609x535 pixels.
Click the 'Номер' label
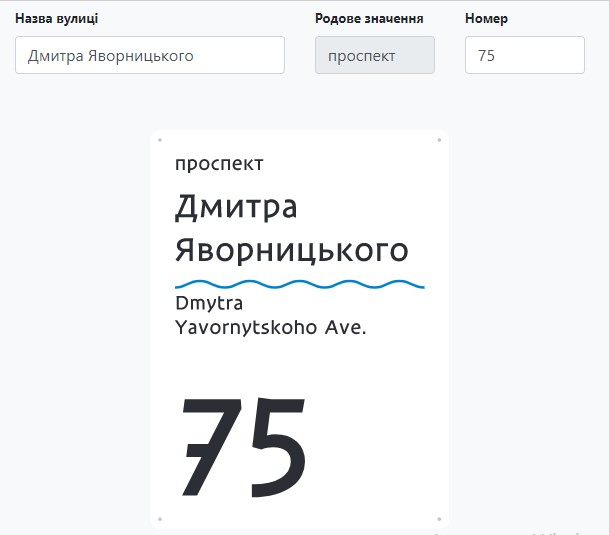(x=487, y=19)
